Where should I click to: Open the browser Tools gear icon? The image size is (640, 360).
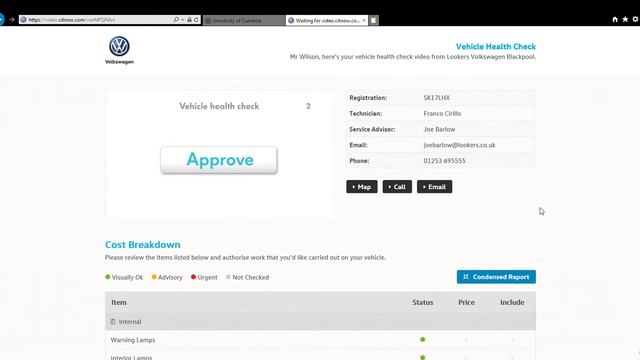click(635, 19)
